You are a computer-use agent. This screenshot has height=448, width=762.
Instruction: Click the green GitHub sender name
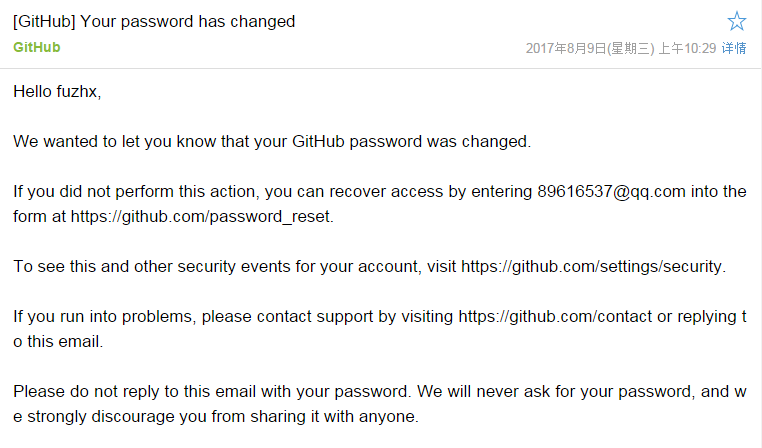(x=36, y=47)
